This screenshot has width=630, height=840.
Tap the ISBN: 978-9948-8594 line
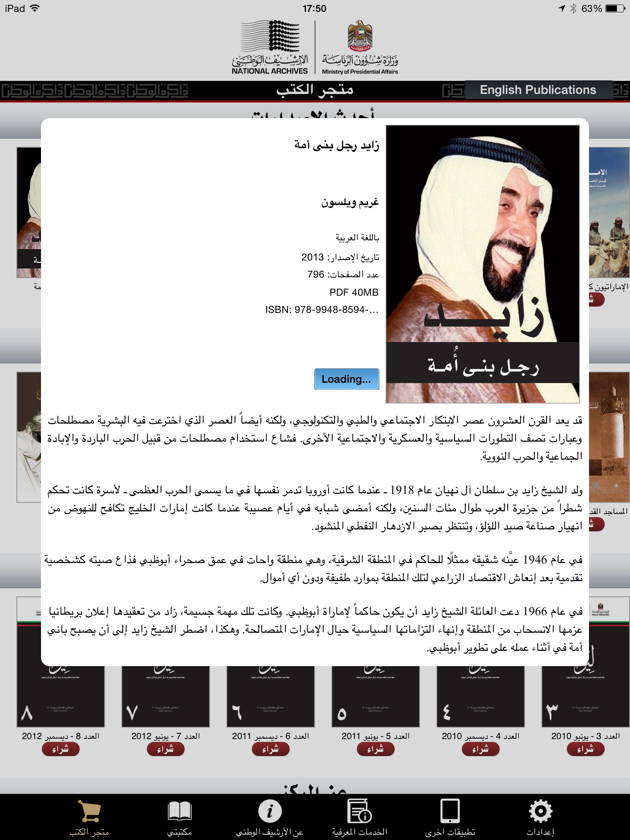tap(322, 310)
